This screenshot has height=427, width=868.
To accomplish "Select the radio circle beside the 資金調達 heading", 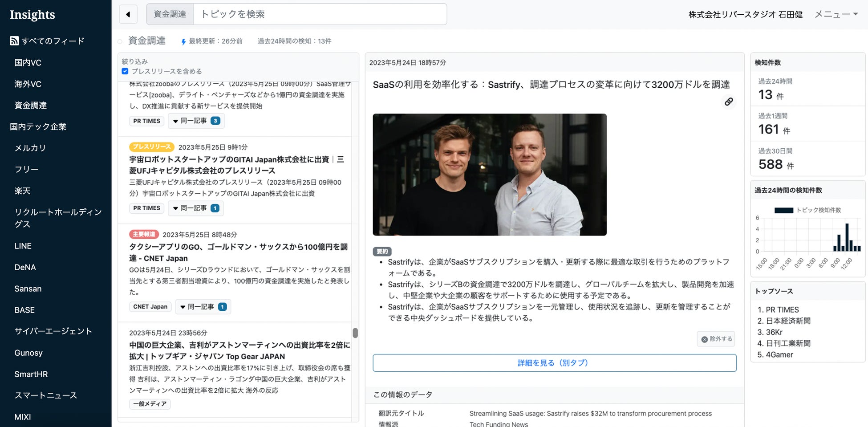I will point(120,42).
